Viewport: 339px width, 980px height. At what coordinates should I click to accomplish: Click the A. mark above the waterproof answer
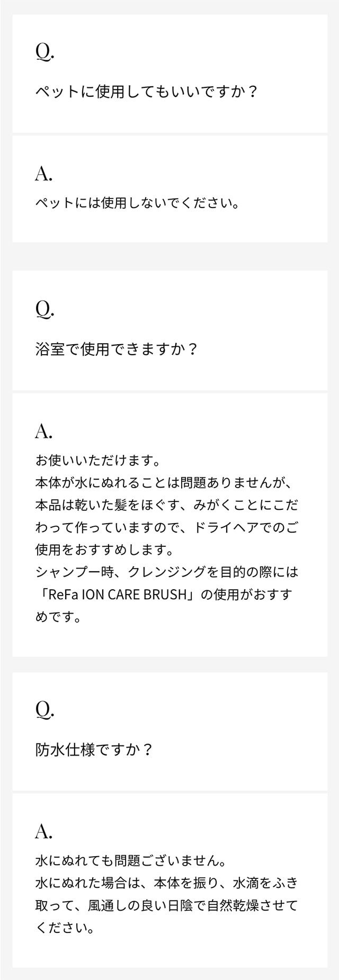point(44,832)
